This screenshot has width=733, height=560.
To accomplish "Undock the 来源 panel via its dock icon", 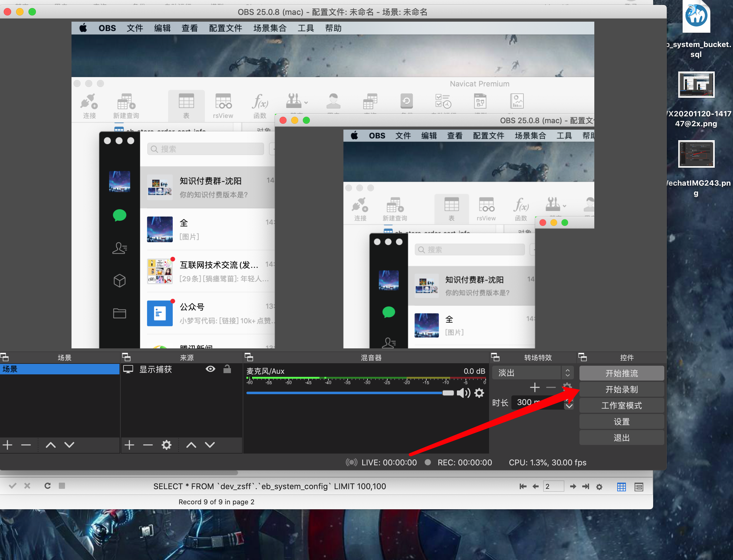I will tap(126, 357).
